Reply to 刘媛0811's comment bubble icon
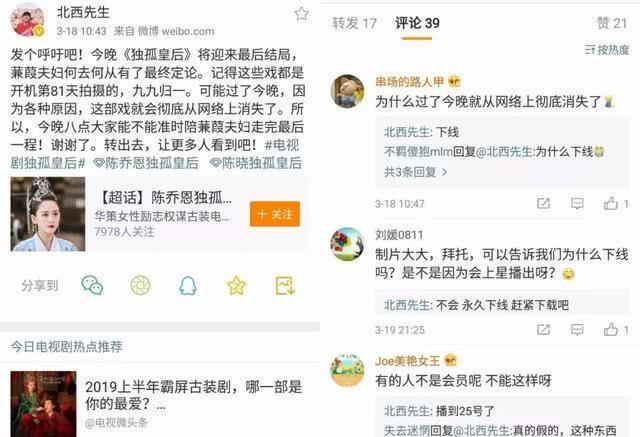 [x=577, y=329]
